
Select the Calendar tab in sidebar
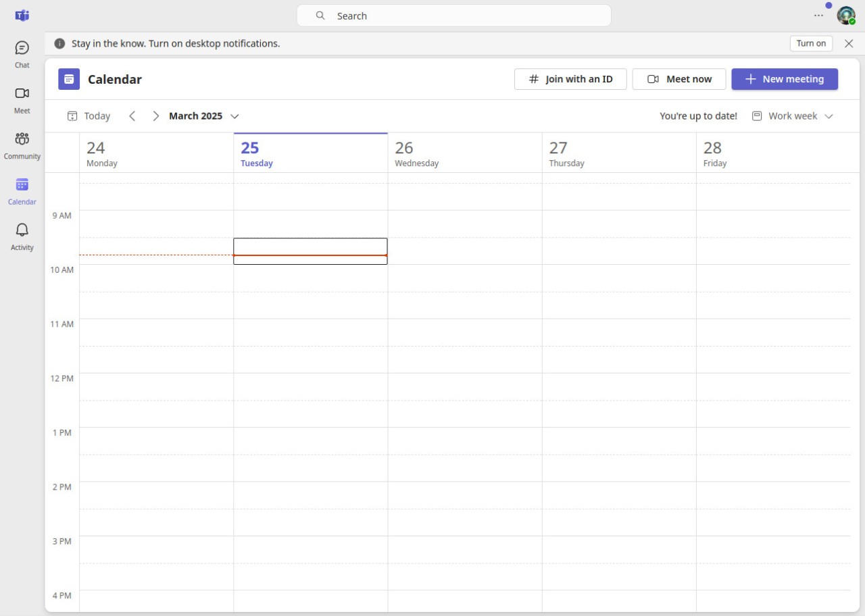click(x=22, y=191)
